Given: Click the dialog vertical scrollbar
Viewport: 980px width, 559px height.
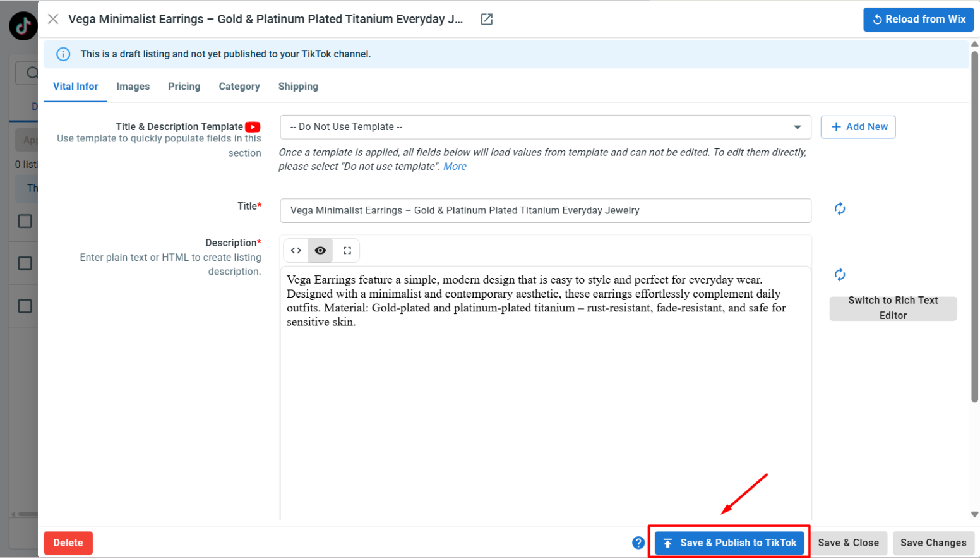Looking at the screenshot, I should 974,226.
